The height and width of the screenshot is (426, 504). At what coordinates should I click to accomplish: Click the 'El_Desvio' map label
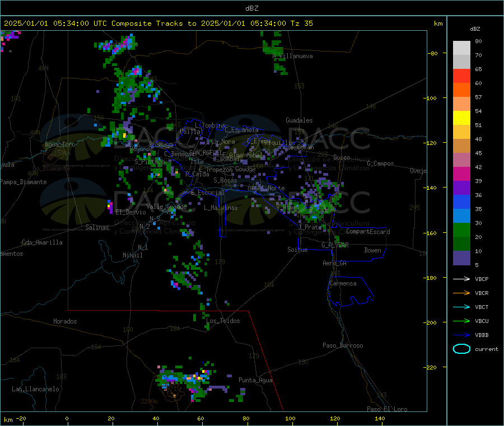click(130, 212)
